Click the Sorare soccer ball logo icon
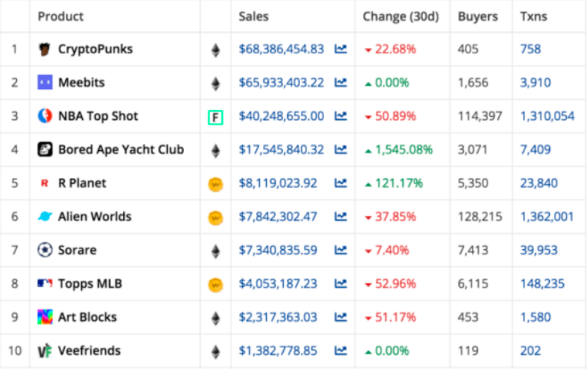The image size is (588, 369). 45,249
